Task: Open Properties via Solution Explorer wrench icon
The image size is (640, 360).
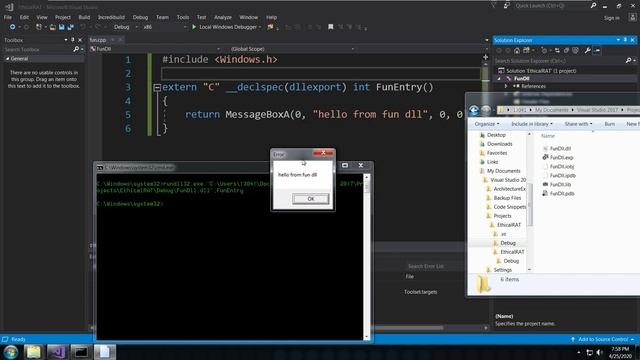Action: [587, 51]
